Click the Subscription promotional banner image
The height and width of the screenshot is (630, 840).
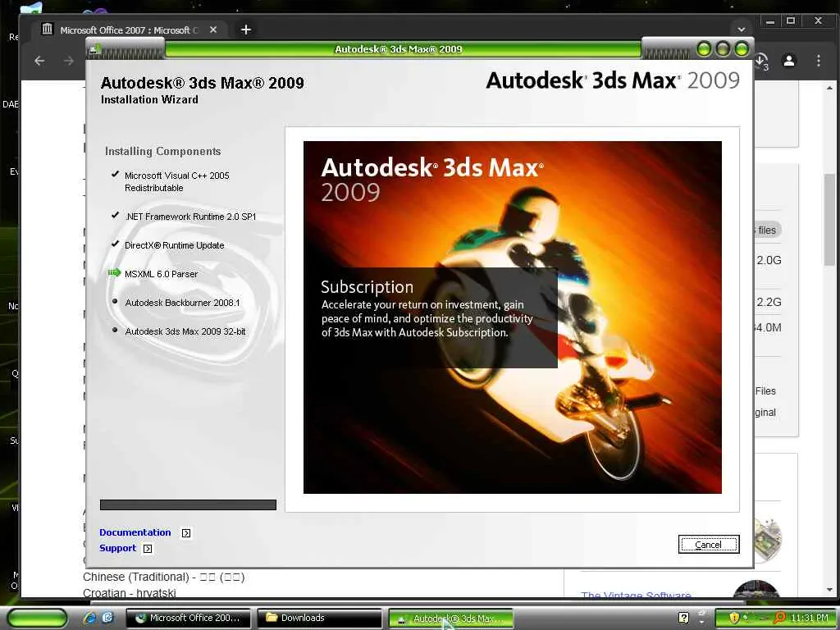coord(512,317)
